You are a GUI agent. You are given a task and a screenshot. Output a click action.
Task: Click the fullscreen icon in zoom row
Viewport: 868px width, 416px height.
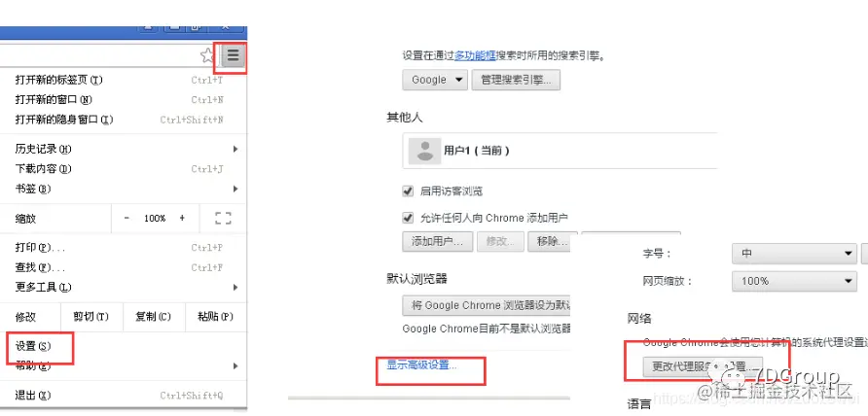point(223,218)
